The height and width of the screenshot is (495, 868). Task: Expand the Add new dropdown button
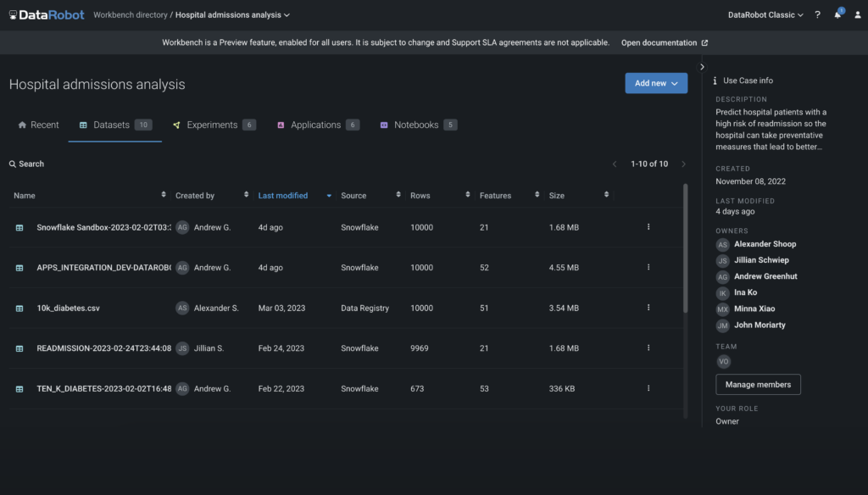[656, 83]
